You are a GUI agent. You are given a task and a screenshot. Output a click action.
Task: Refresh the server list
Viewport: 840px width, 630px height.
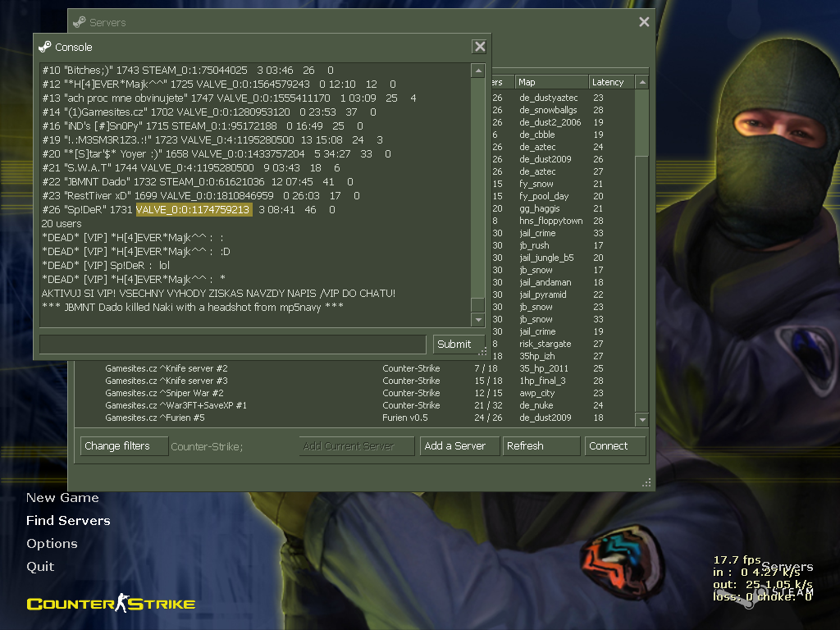(x=541, y=446)
